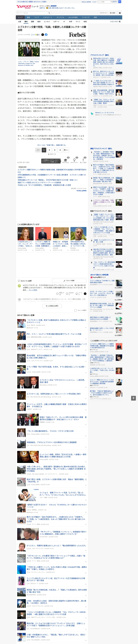Run keyword search with the magnifier button
Viewport: 138px width, 644px height.
click(49, 13)
